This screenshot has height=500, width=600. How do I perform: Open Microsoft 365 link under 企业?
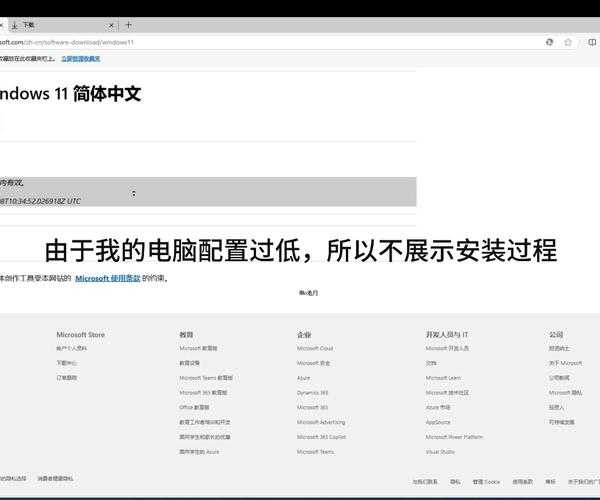[x=312, y=407]
